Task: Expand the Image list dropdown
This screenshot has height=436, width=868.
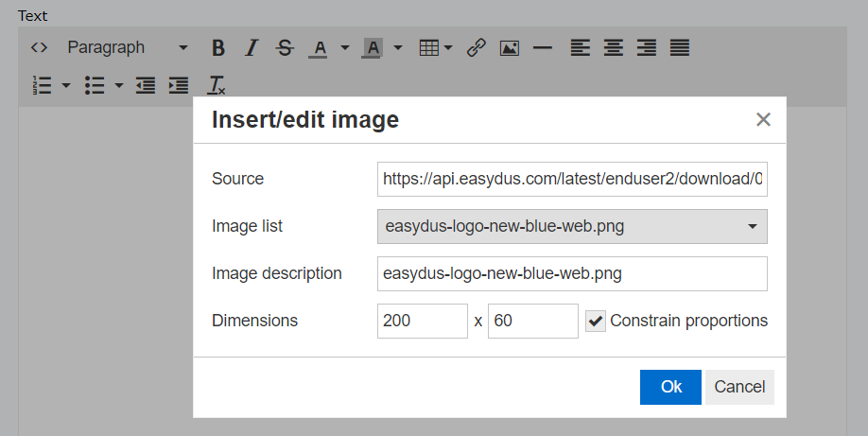Action: (x=572, y=226)
